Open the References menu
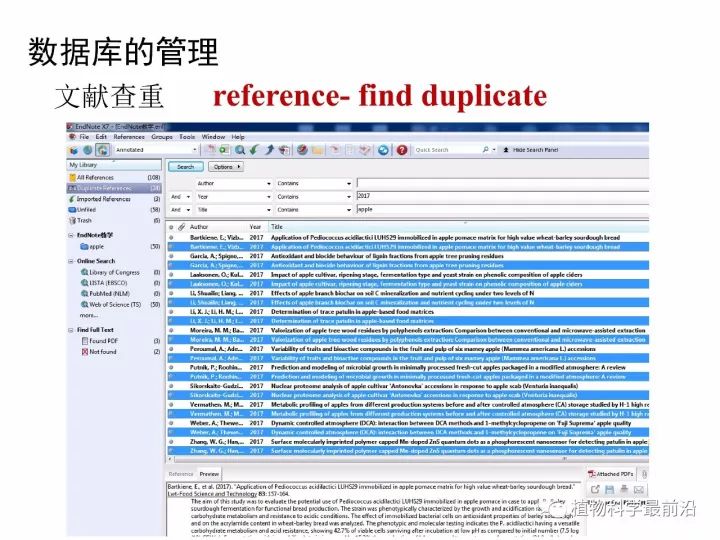 [129, 137]
